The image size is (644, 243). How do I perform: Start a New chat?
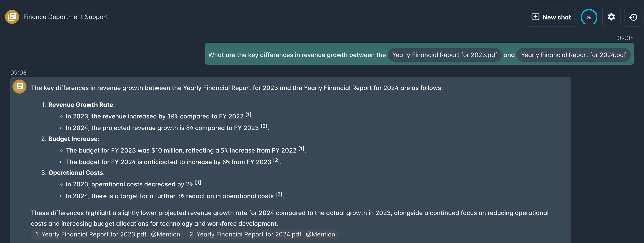pyautogui.click(x=551, y=17)
